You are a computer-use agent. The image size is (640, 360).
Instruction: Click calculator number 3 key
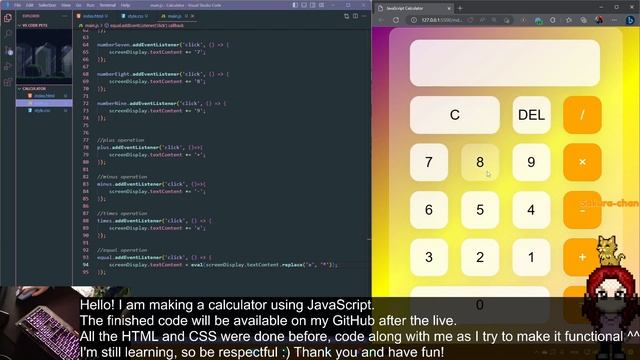(x=429, y=257)
